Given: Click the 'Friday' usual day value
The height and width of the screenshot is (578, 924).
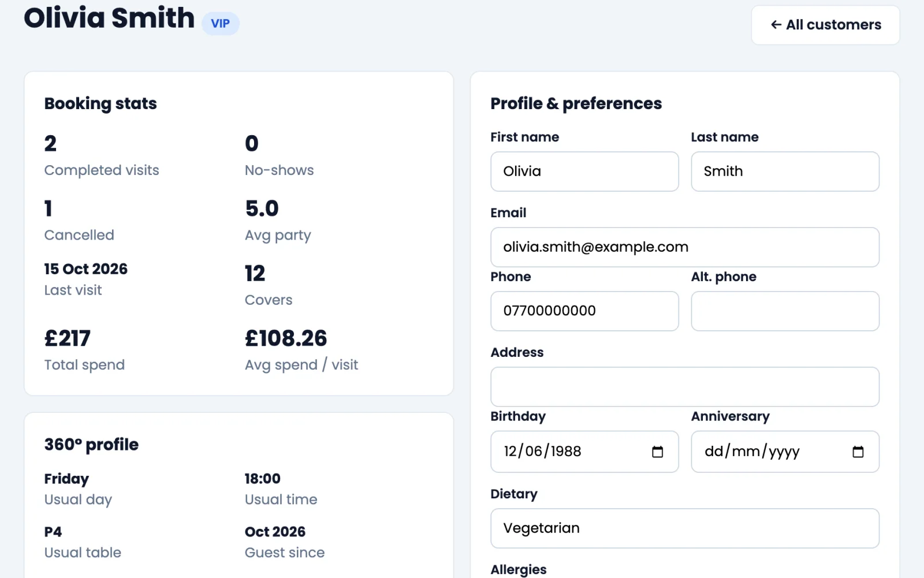Looking at the screenshot, I should click(66, 479).
